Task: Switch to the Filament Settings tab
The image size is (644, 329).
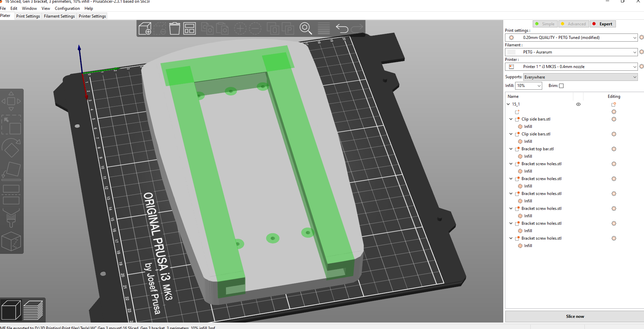Action: 59,16
